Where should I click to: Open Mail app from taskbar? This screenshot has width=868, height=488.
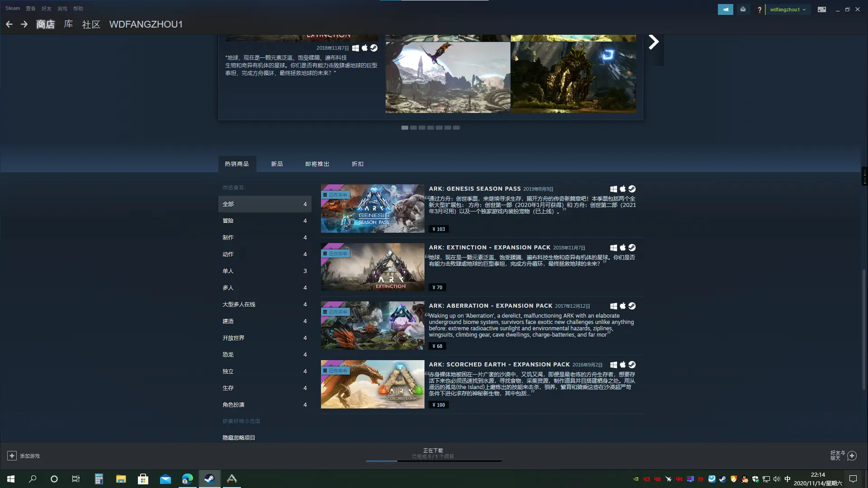165,479
